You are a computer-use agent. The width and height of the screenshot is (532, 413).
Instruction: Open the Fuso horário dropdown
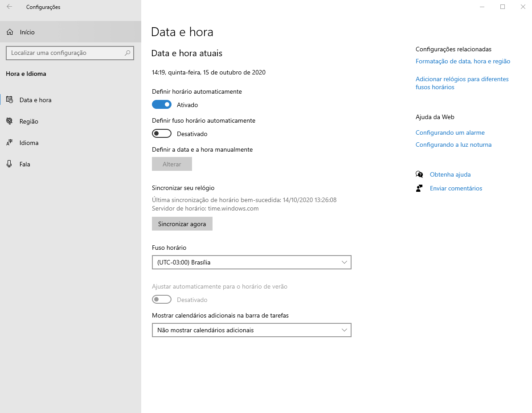[251, 262]
